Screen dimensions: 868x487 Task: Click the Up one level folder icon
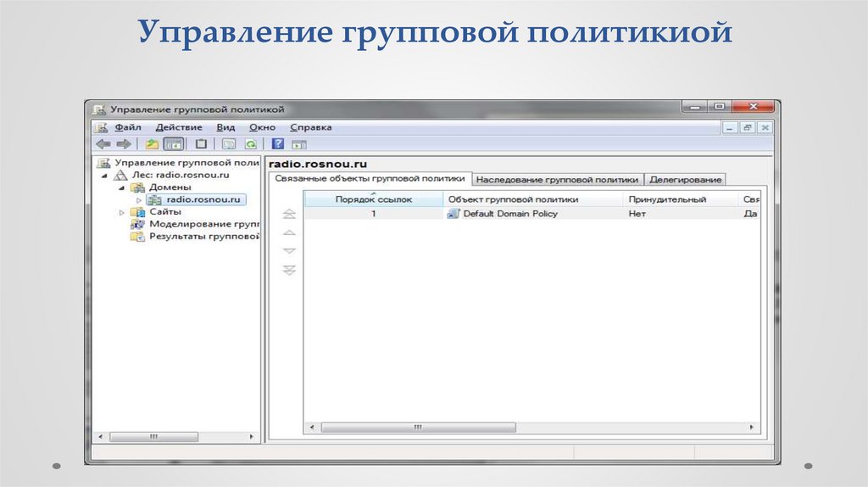[152, 144]
